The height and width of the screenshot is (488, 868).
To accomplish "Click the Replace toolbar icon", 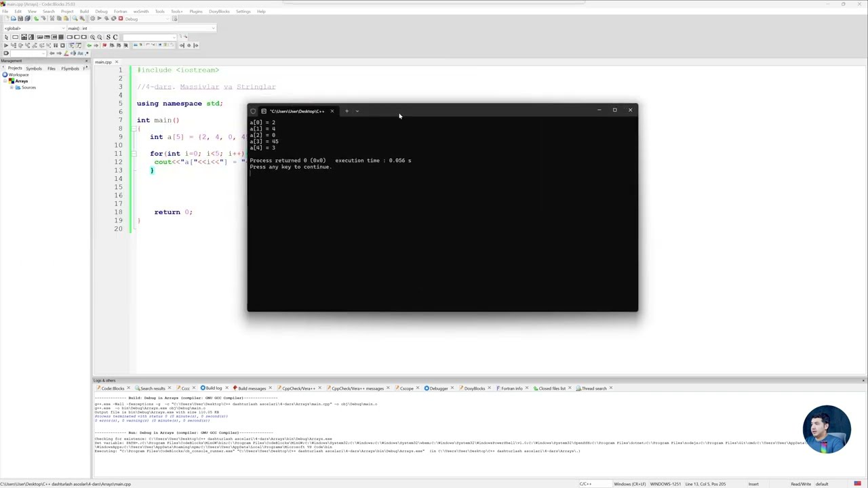I will click(82, 18).
